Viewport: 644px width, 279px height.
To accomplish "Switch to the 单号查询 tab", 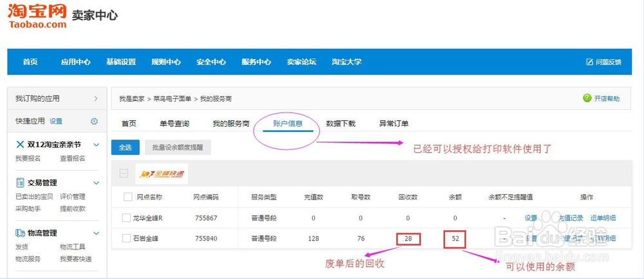I will point(174,123).
